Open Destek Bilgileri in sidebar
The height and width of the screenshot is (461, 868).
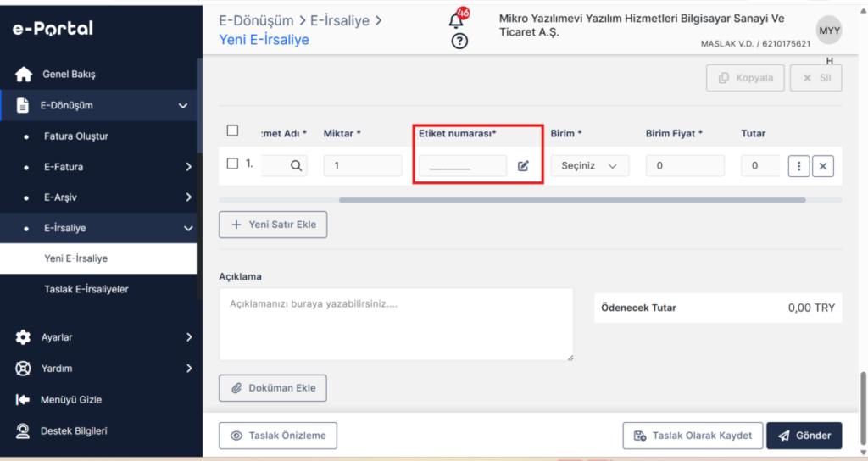pyautogui.click(x=74, y=430)
